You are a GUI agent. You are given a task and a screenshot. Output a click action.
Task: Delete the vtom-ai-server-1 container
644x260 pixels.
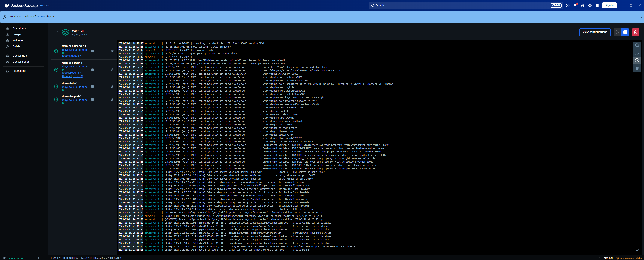click(112, 70)
